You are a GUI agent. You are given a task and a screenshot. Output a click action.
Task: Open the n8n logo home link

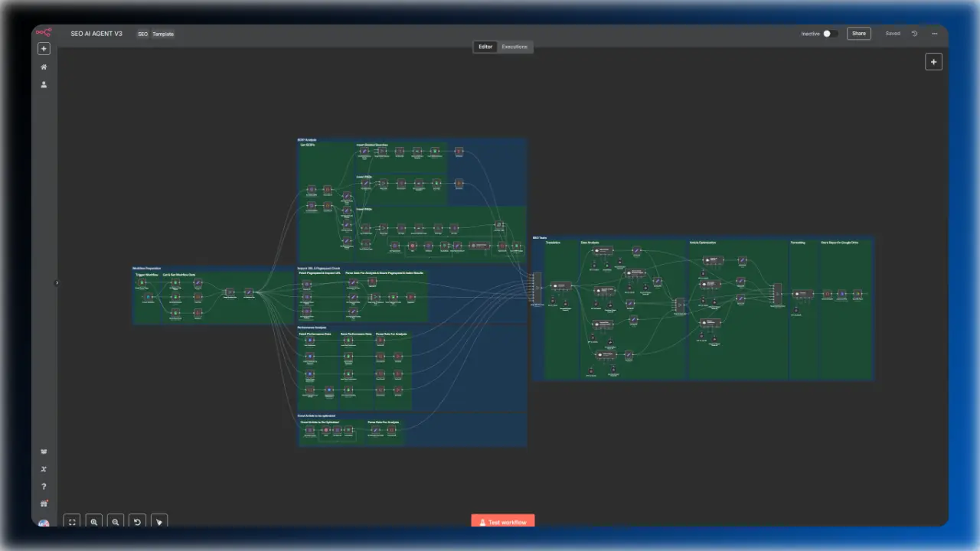click(44, 33)
